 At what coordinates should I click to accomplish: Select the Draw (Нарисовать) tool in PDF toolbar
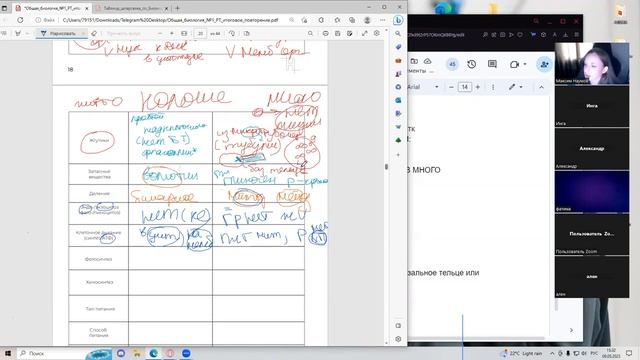coord(58,33)
